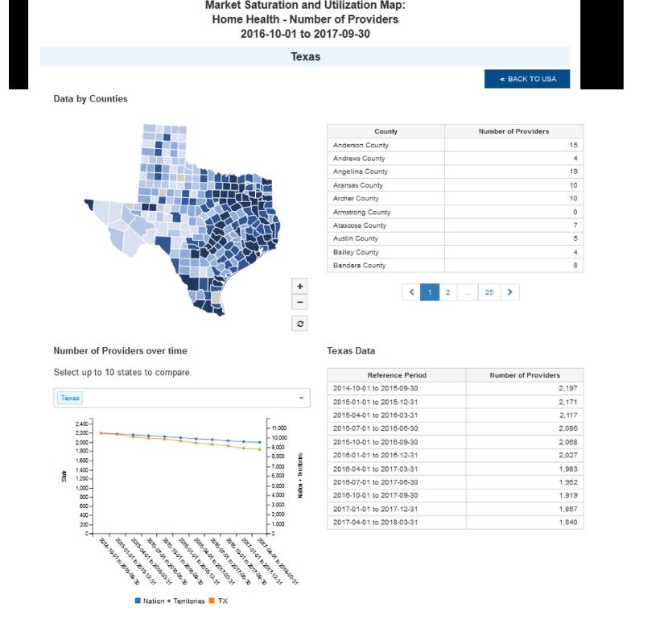672x628 pixels.
Task: Click the ellipsis in the pagination
Action: tap(468, 292)
